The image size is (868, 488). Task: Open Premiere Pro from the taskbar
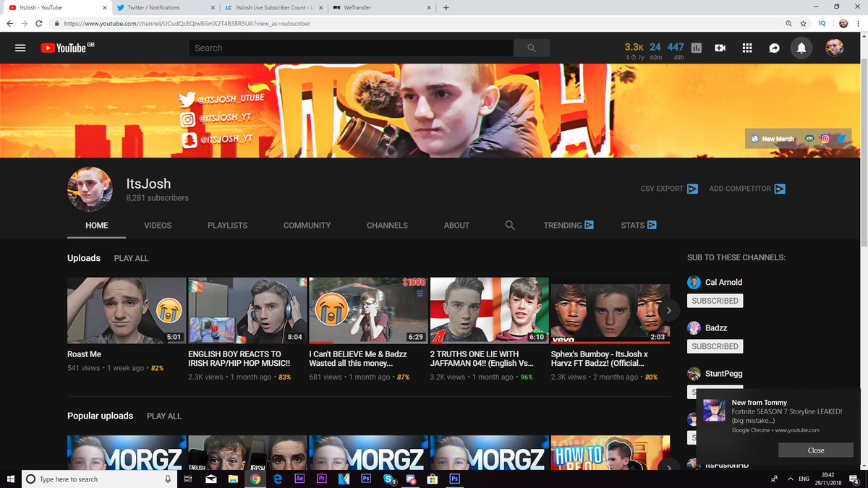pos(322,479)
